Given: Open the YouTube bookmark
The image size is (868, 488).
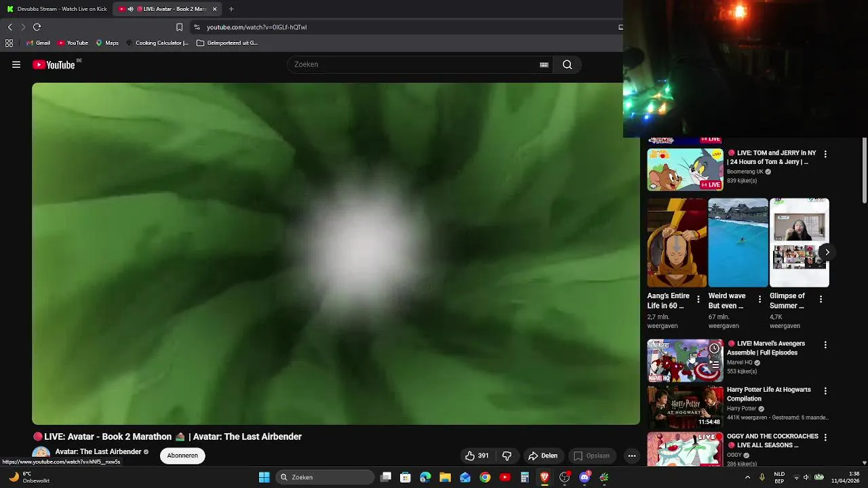Looking at the screenshot, I should (73, 43).
